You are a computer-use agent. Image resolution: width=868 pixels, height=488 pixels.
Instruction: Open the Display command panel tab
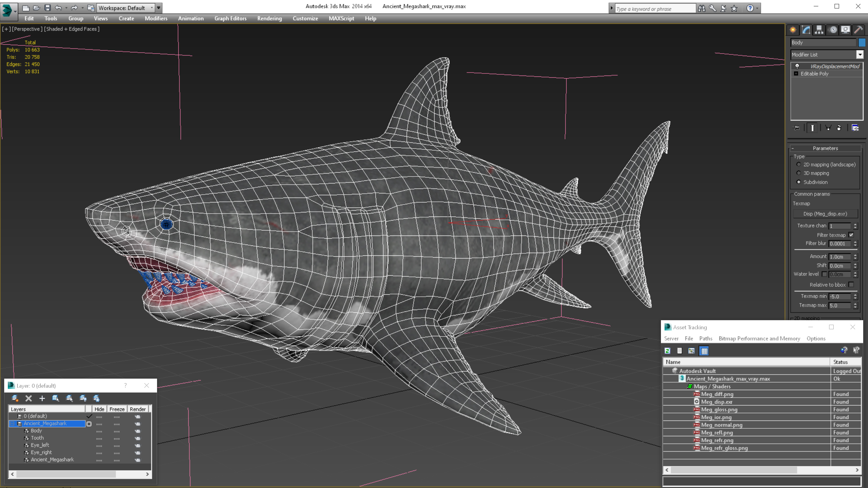[x=845, y=30]
